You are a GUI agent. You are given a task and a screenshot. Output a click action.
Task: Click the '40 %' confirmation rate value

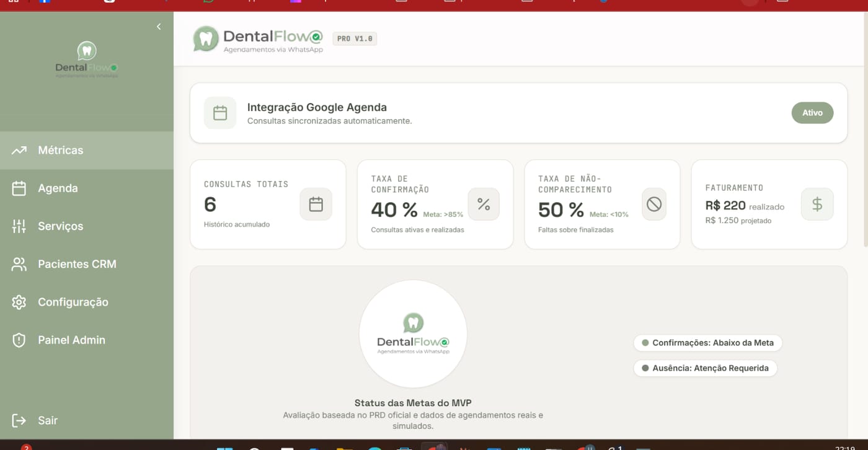[394, 210]
